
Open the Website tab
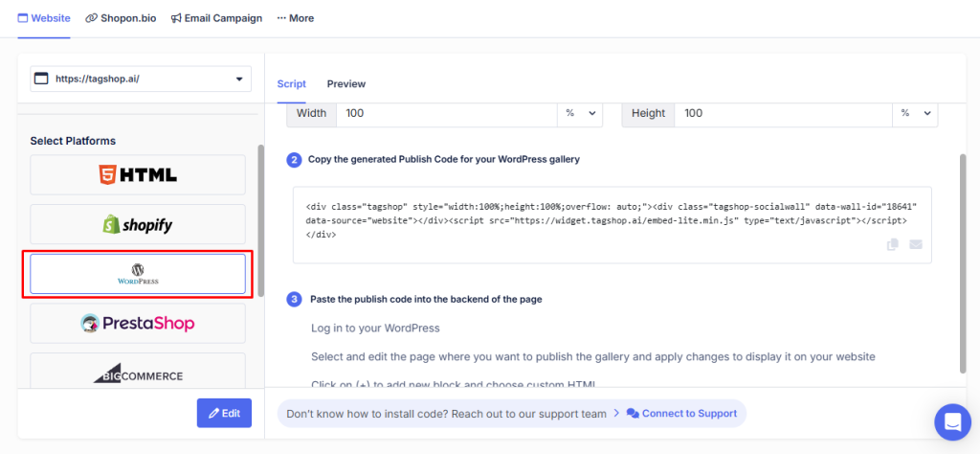[x=44, y=18]
